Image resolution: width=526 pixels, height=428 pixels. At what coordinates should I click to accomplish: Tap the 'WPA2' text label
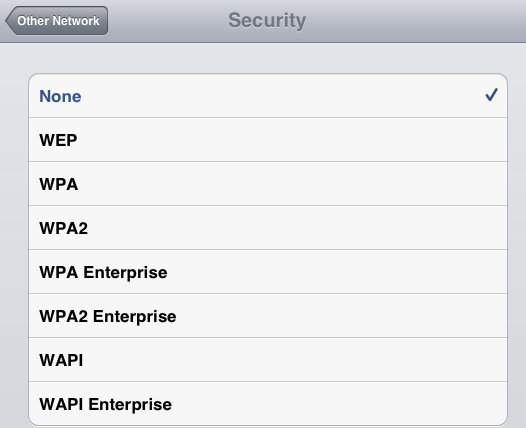coord(63,228)
